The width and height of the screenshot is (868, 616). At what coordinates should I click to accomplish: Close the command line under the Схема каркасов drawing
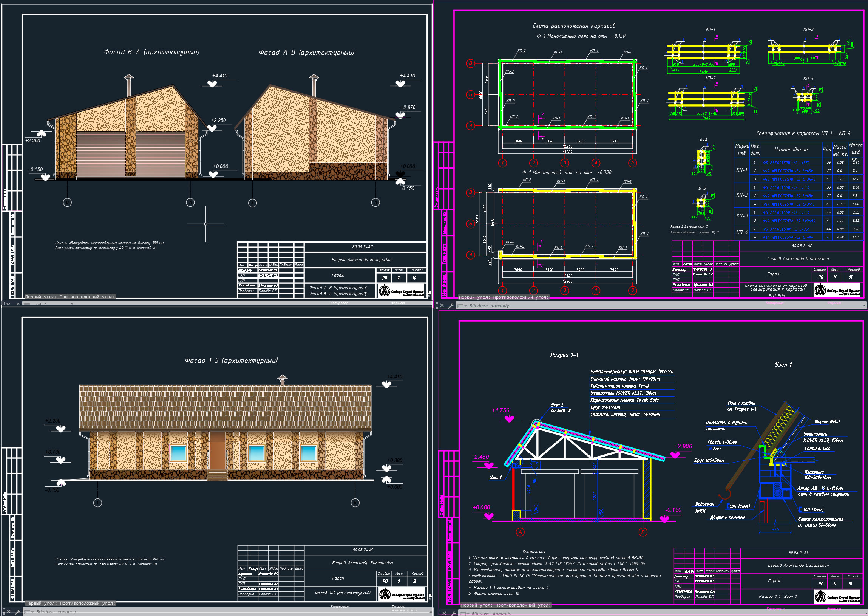coord(442,306)
